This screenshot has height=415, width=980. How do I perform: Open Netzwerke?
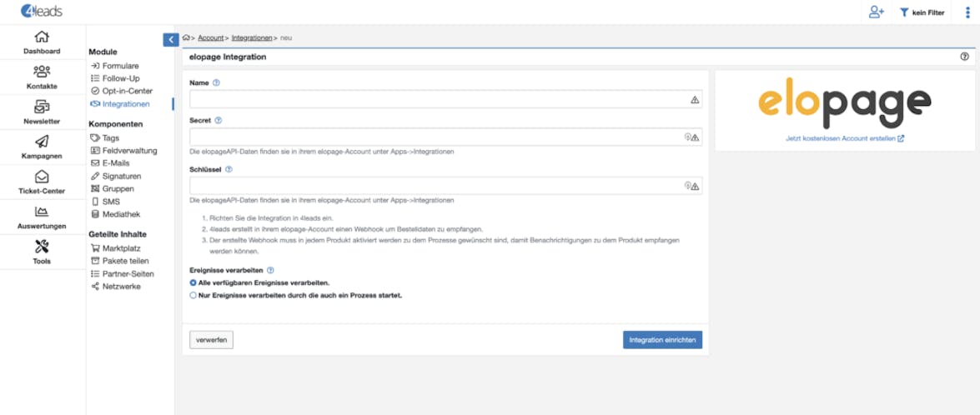pyautogui.click(x=116, y=287)
